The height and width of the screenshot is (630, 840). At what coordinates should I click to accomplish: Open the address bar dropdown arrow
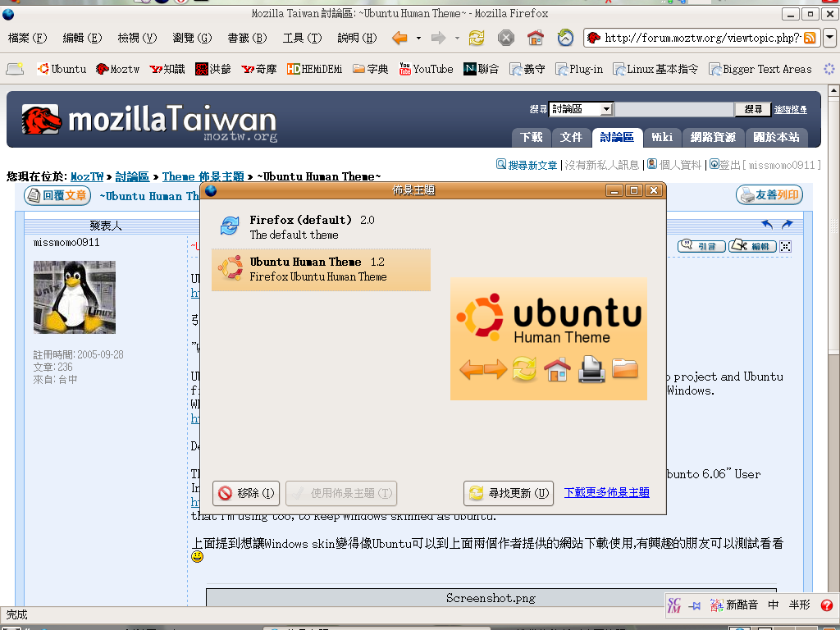829,38
